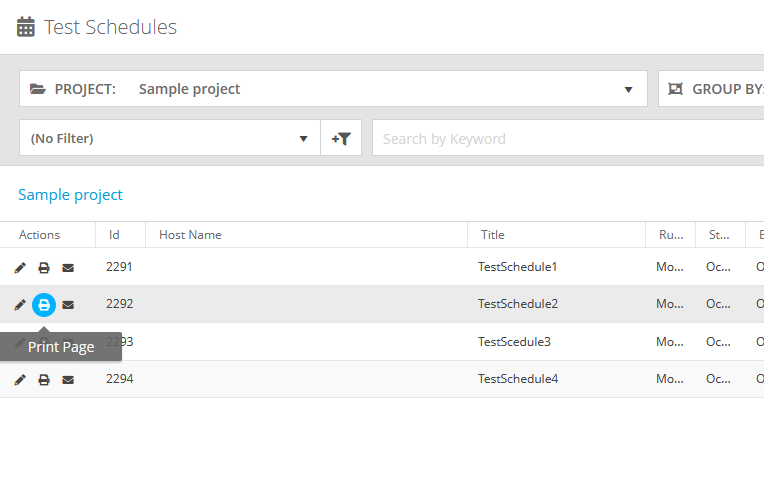
Task: Edit schedule 2294 using the pencil icon
Action: click(x=20, y=380)
